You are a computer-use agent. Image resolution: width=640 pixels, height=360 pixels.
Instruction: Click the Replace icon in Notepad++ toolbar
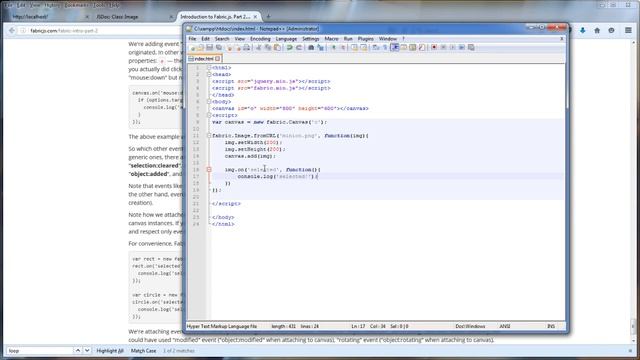320,48
